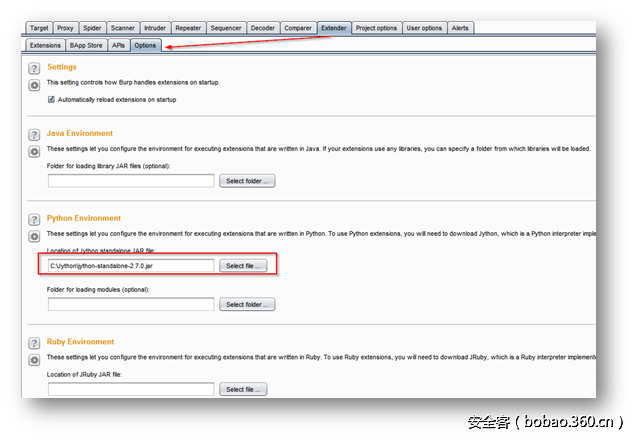Toggle Automatically reload extensions on startup

(x=51, y=99)
